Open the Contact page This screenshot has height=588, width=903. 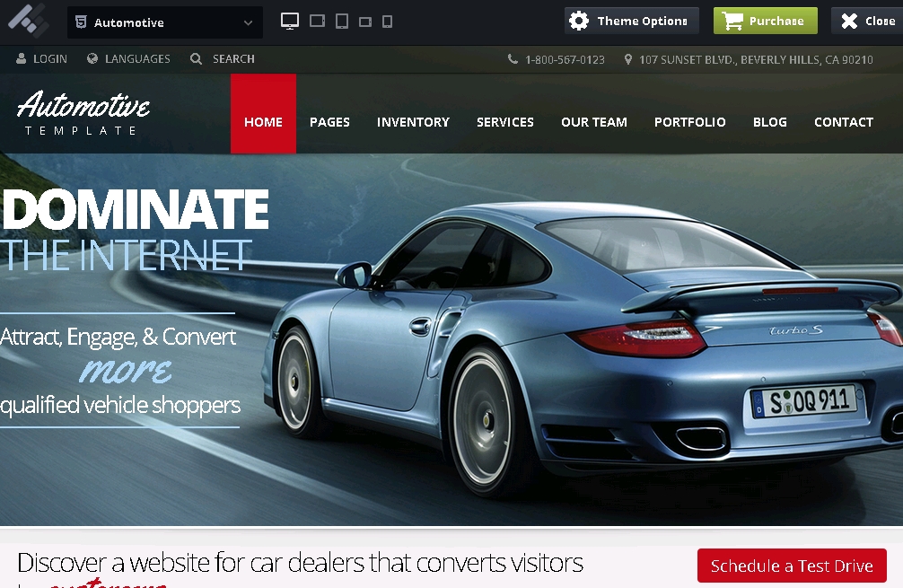tap(843, 122)
